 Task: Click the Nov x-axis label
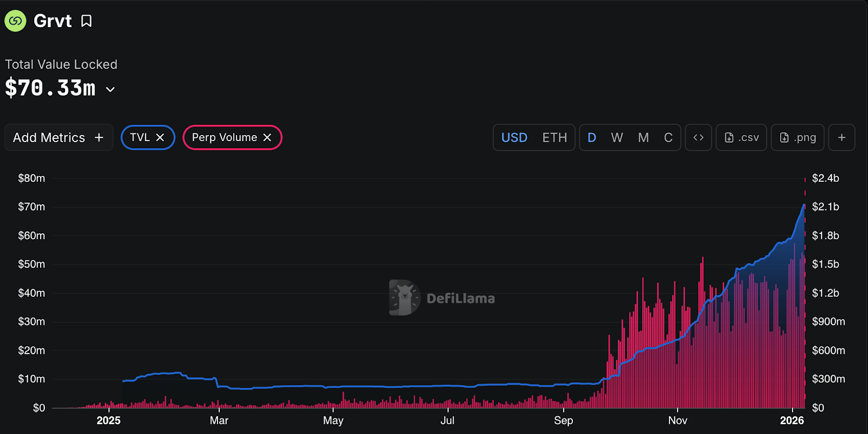tap(678, 420)
